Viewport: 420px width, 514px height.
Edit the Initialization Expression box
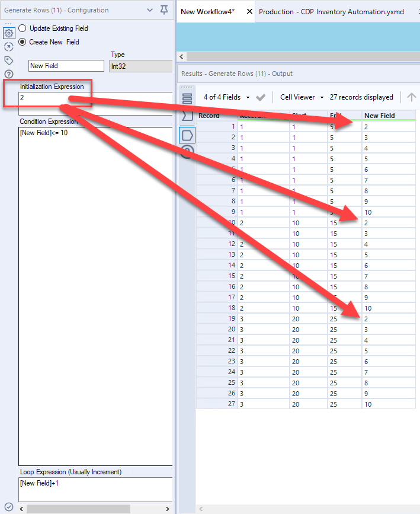click(x=95, y=103)
